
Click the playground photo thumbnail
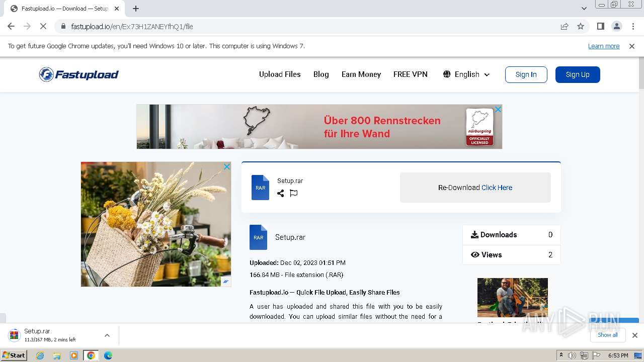[513, 297]
